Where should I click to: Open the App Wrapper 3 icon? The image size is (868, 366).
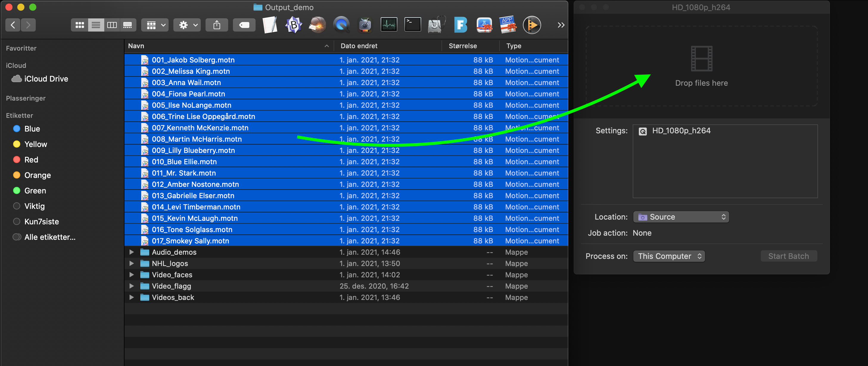click(508, 25)
